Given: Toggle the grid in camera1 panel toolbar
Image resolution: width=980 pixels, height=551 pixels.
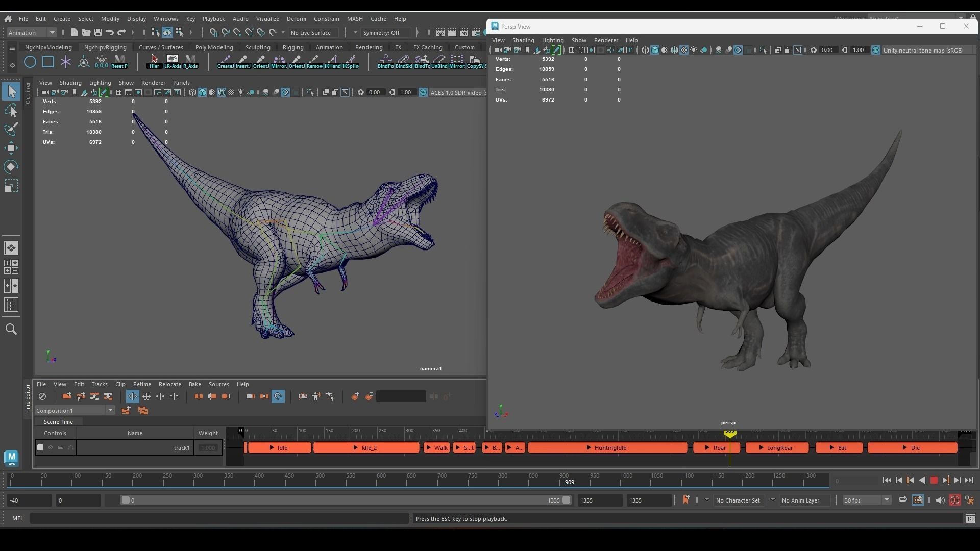Looking at the screenshot, I should (x=118, y=93).
